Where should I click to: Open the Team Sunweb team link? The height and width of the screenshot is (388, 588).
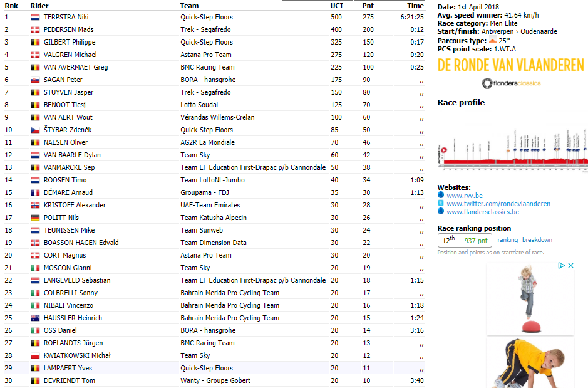tap(202, 231)
